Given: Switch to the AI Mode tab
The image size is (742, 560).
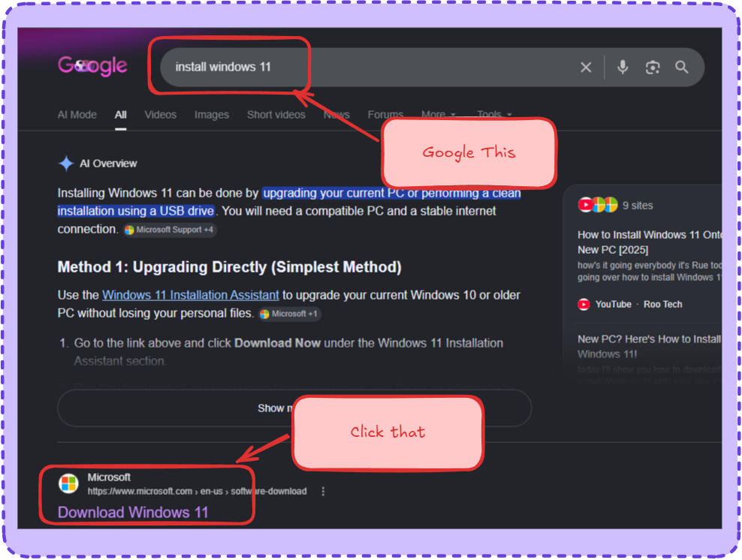Looking at the screenshot, I should coord(77,115).
